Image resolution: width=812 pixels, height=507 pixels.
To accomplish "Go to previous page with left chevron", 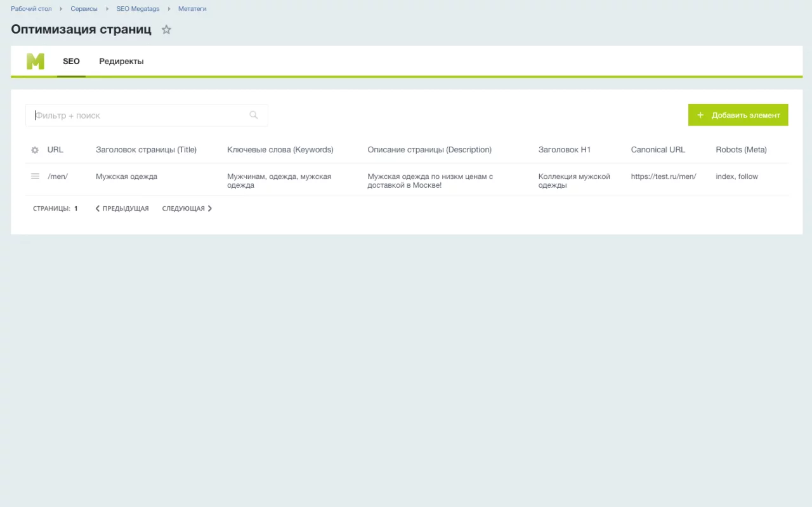I will pyautogui.click(x=98, y=208).
